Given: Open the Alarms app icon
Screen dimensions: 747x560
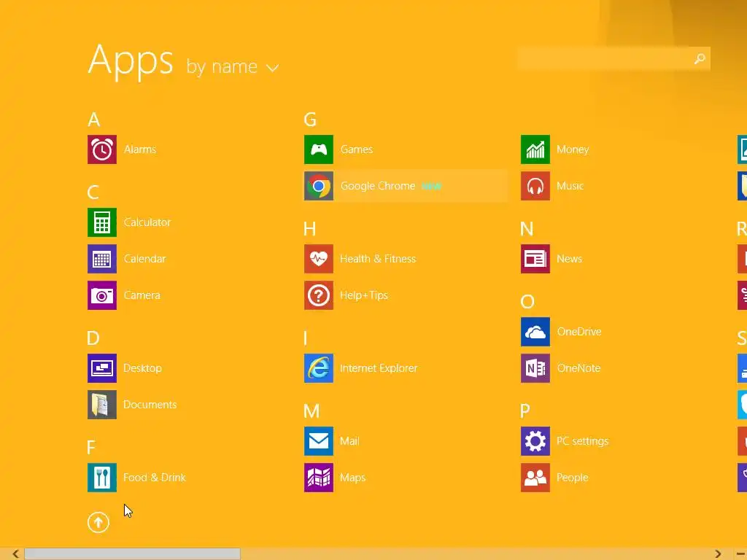Looking at the screenshot, I should [102, 149].
